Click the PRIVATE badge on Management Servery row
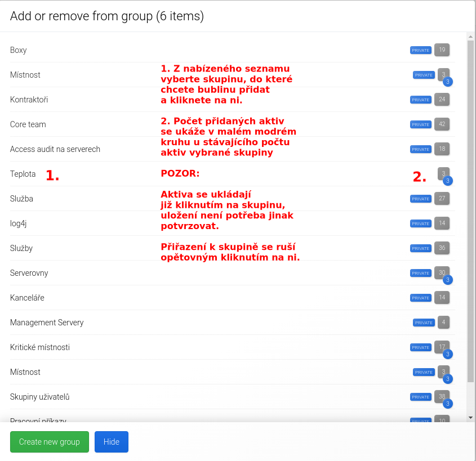 point(424,323)
